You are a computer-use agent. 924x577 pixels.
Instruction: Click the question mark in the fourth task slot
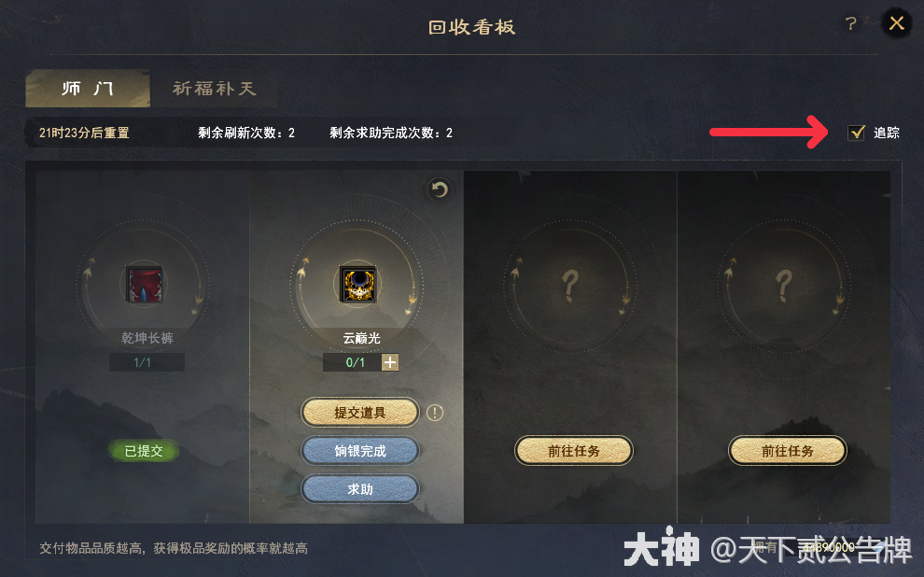coord(784,286)
